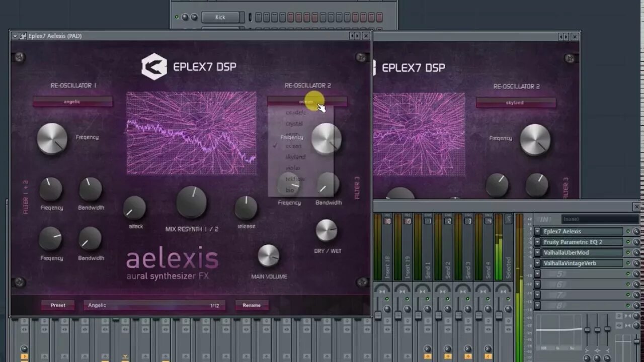The height and width of the screenshot is (362, 644).
Task: Click the Selected track S icon
Action: (508, 219)
